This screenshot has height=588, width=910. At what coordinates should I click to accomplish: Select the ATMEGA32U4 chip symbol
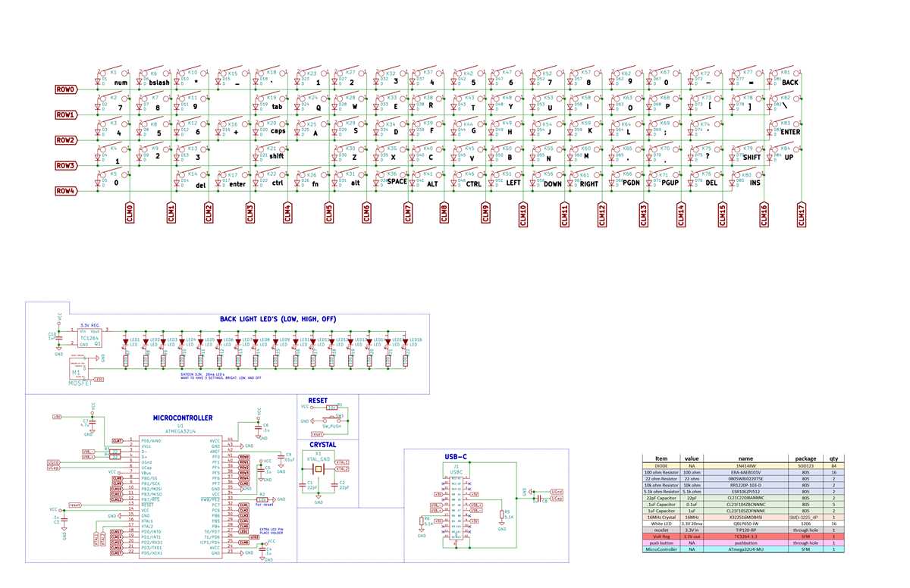click(x=180, y=496)
